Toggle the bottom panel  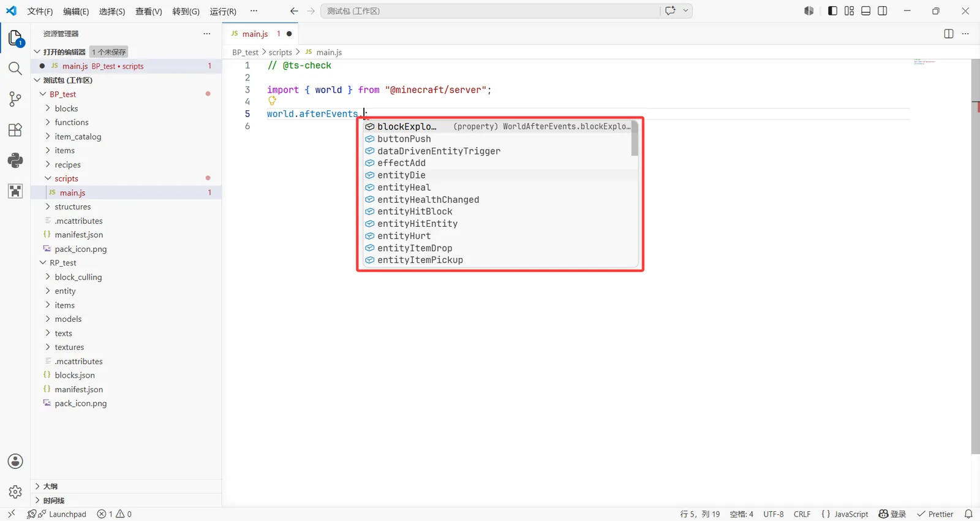tap(865, 11)
